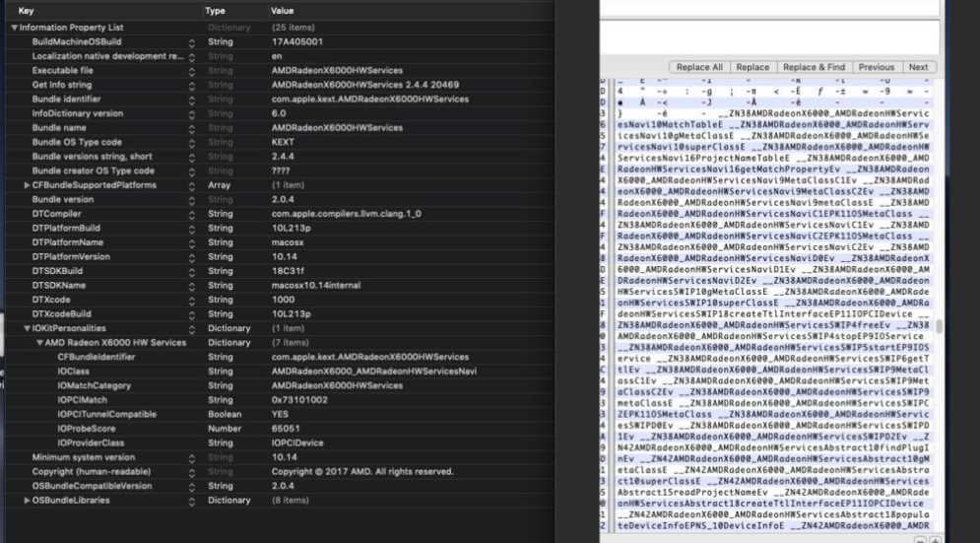Expand the OSBundleLibraries dictionary
The image size is (980, 543).
tap(27, 501)
